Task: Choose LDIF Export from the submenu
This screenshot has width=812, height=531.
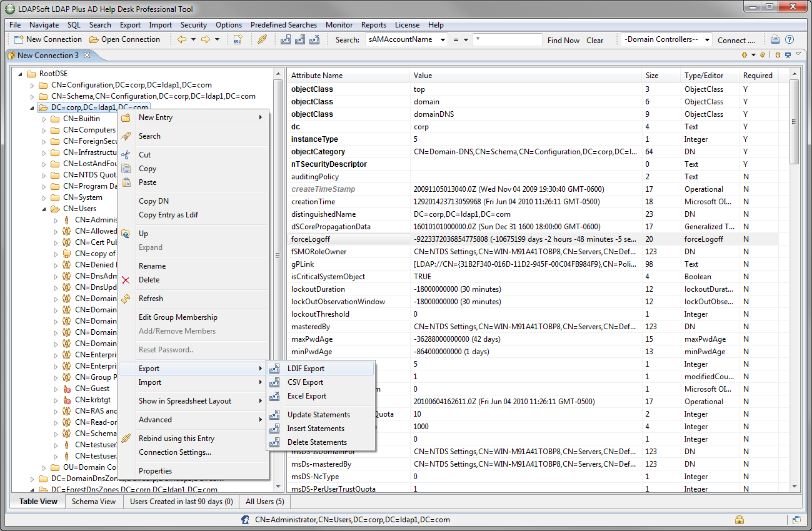Action: (x=306, y=369)
